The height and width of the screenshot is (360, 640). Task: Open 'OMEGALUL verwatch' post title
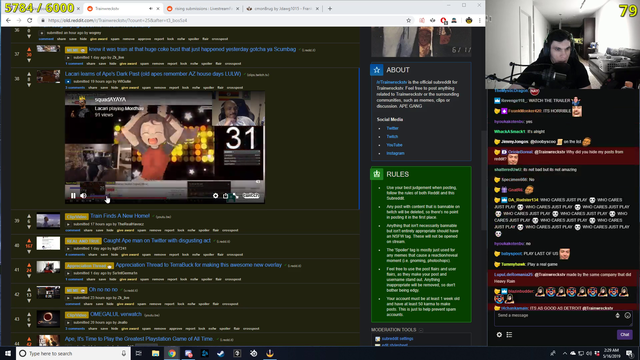[x=116, y=314]
